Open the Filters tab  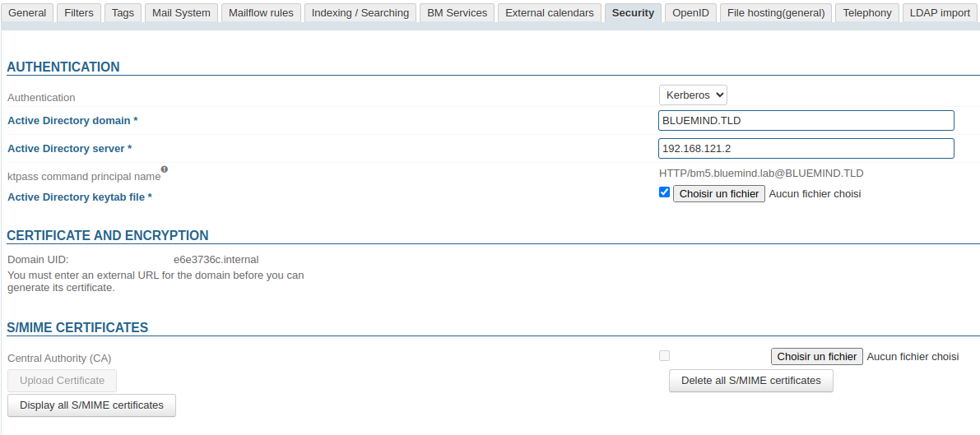(x=79, y=13)
